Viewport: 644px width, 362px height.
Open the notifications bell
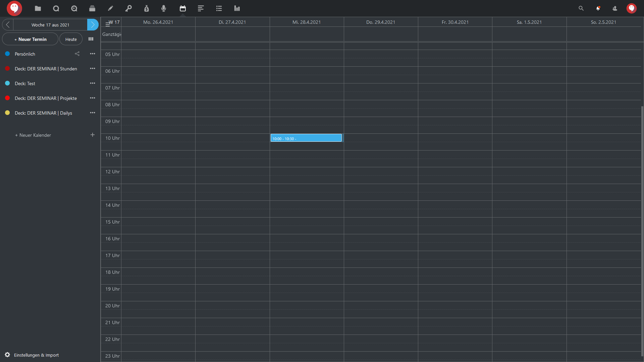598,8
